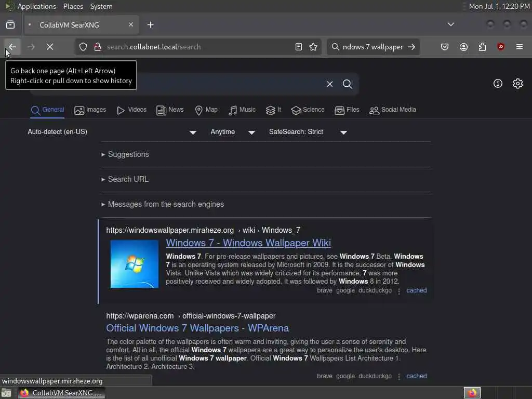Screen dimensions: 532x399
Task: Expand the Search URL section
Action: click(x=125, y=179)
